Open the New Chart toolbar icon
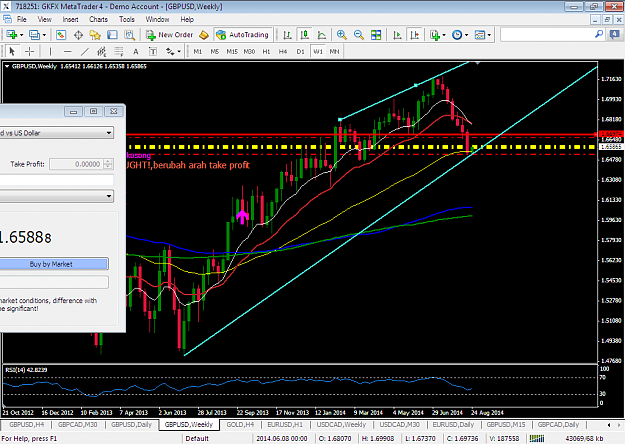625x444 pixels. coord(12,35)
